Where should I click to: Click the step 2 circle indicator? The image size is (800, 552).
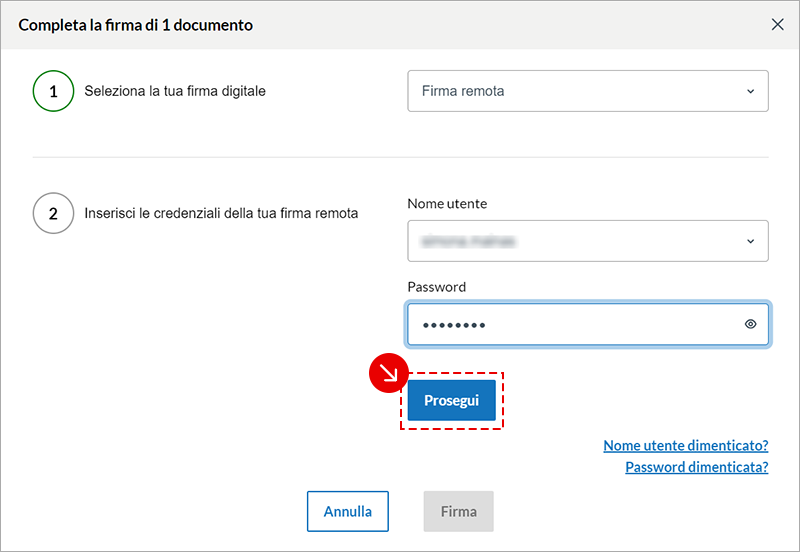(x=53, y=213)
